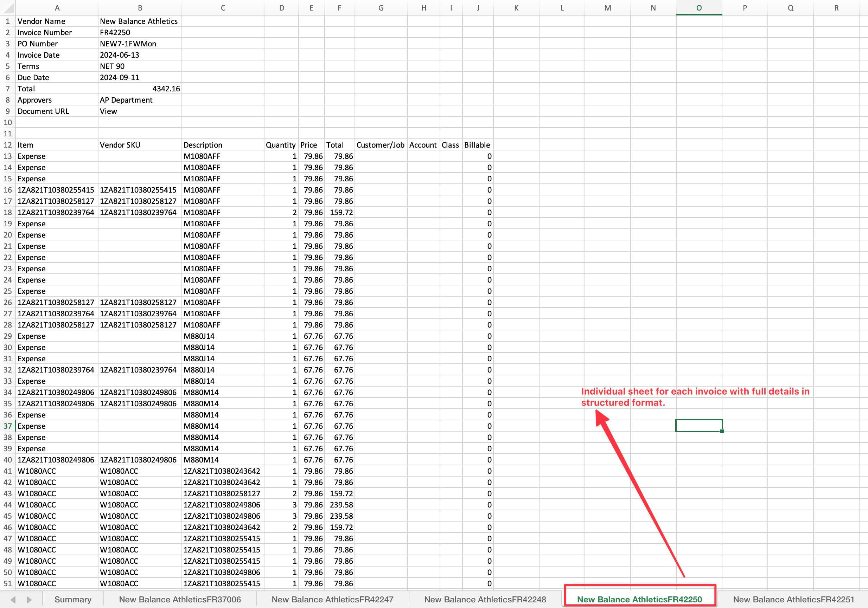Switch to New Balance AthleticsFR42248 sheet tab
The width and height of the screenshot is (868, 608).
click(485, 599)
